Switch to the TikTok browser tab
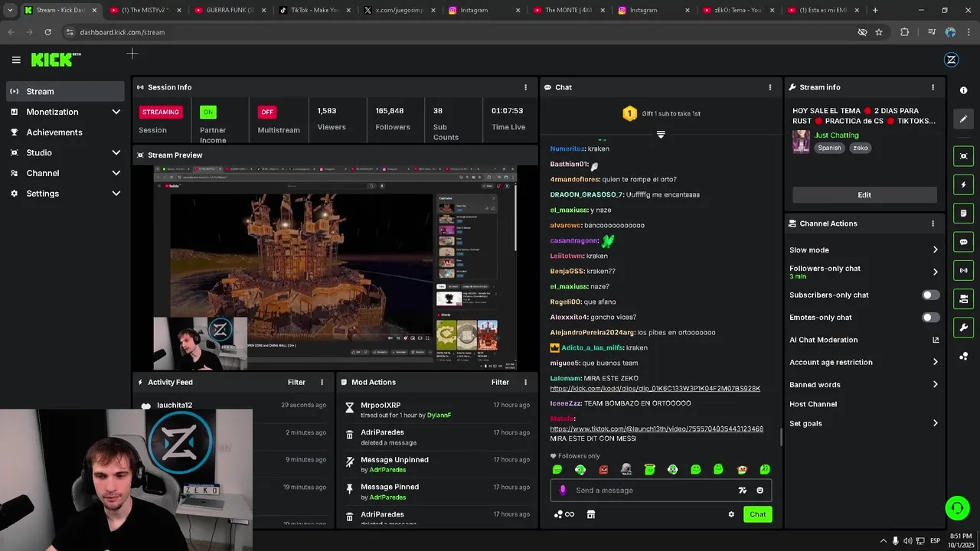Viewport: 980px width, 551px height. (313, 11)
